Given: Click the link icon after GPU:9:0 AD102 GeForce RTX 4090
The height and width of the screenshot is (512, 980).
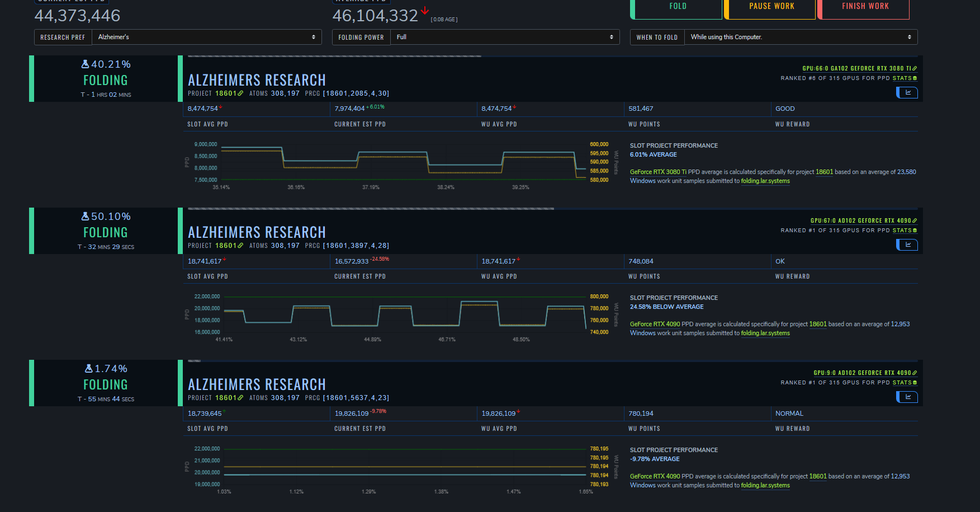Looking at the screenshot, I should pos(915,373).
